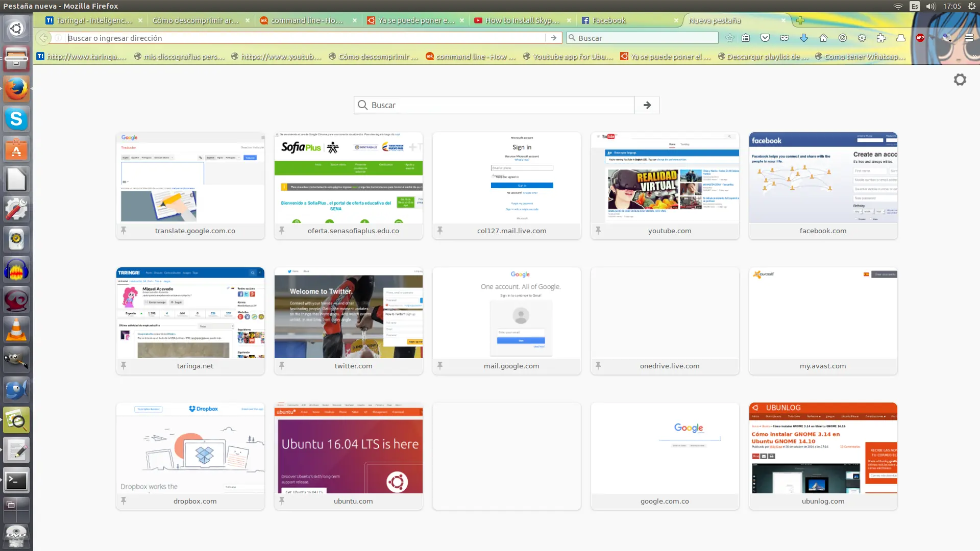Switch to the How to Install Skype tab
The width and height of the screenshot is (980, 551).
[522, 20]
